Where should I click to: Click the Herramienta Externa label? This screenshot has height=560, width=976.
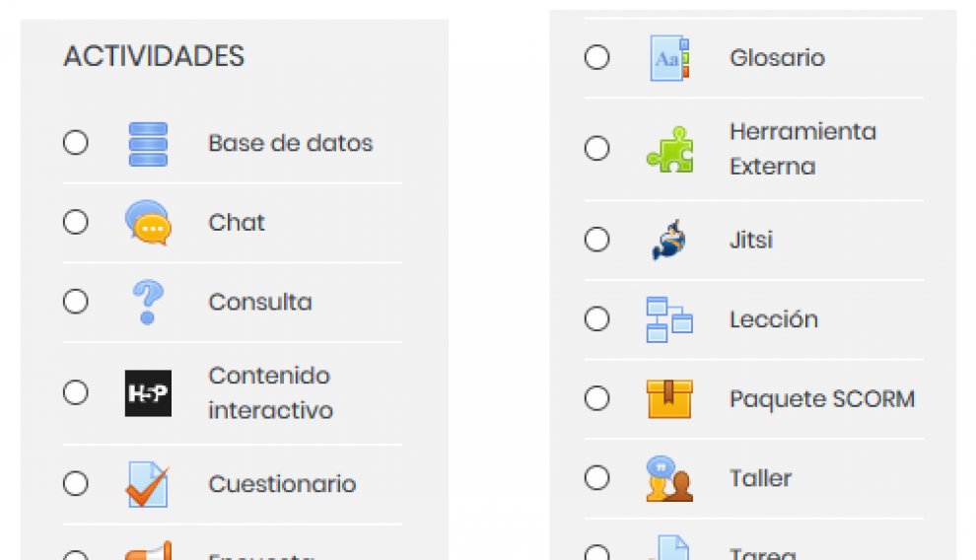click(802, 149)
